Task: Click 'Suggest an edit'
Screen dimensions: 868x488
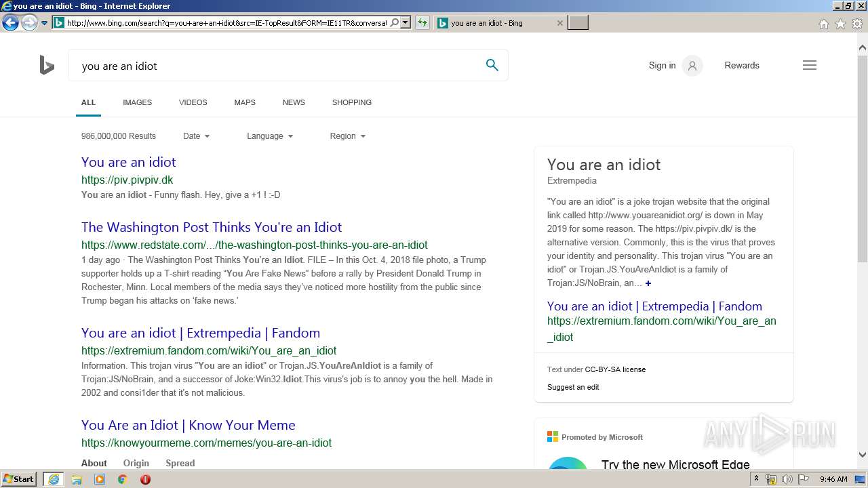Action: 573,387
